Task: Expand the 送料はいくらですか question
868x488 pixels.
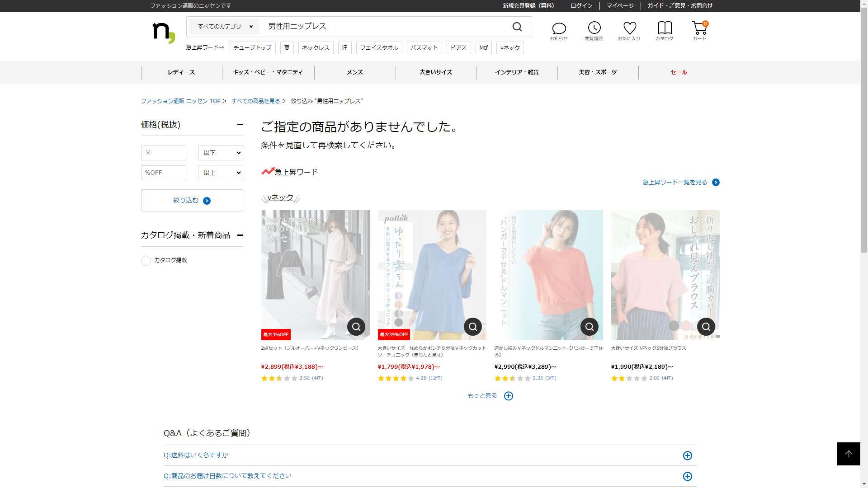Action: 687,455
